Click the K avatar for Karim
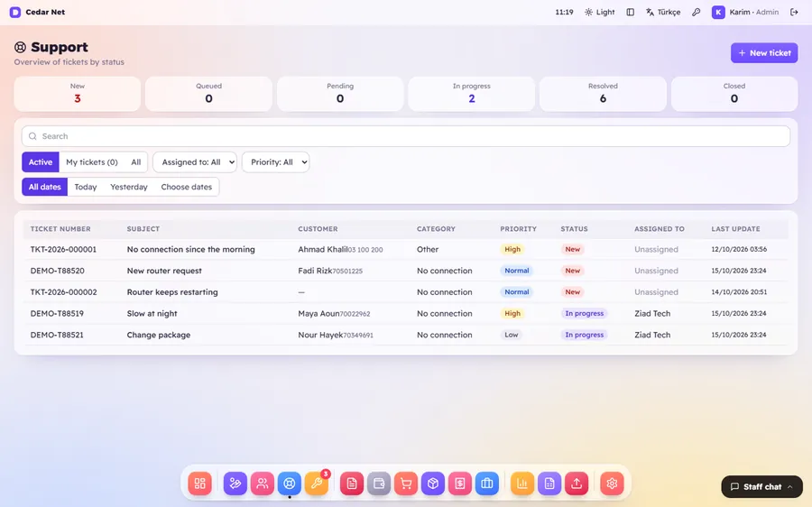 tap(718, 12)
